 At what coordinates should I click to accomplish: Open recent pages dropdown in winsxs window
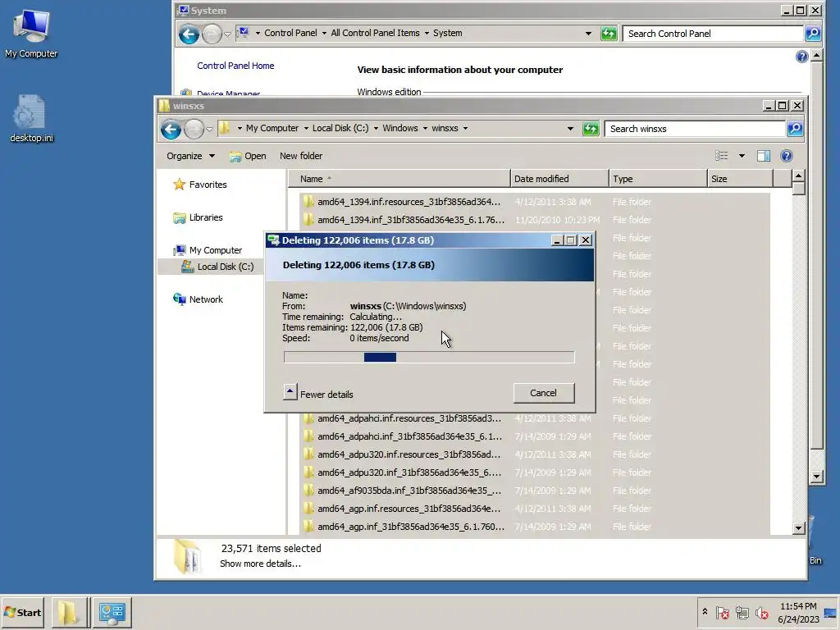(209, 129)
